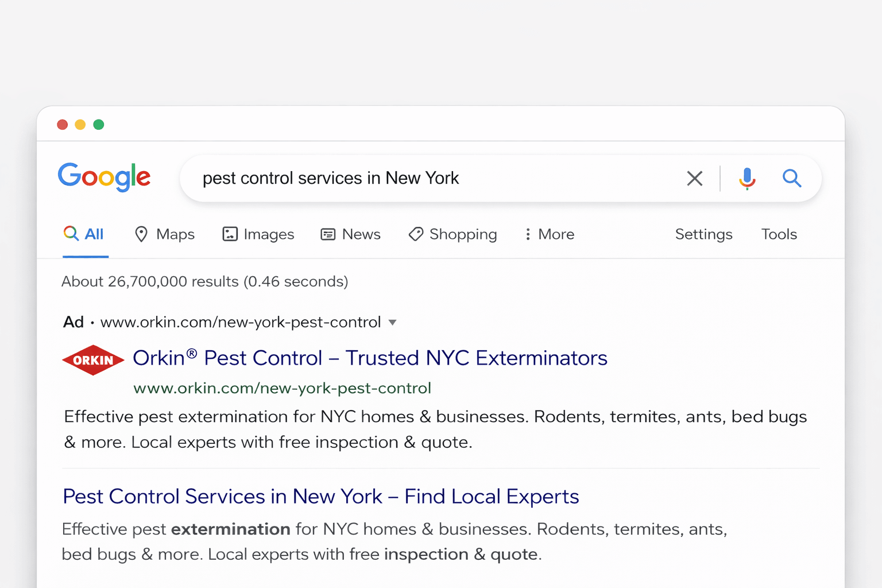This screenshot has width=882, height=588.
Task: Expand the ad URL dropdown arrow
Action: point(393,323)
